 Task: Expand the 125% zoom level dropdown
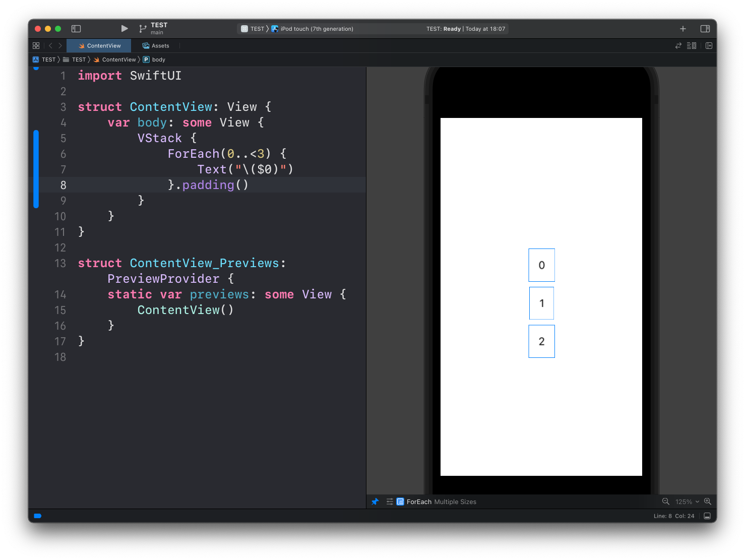[x=687, y=502]
